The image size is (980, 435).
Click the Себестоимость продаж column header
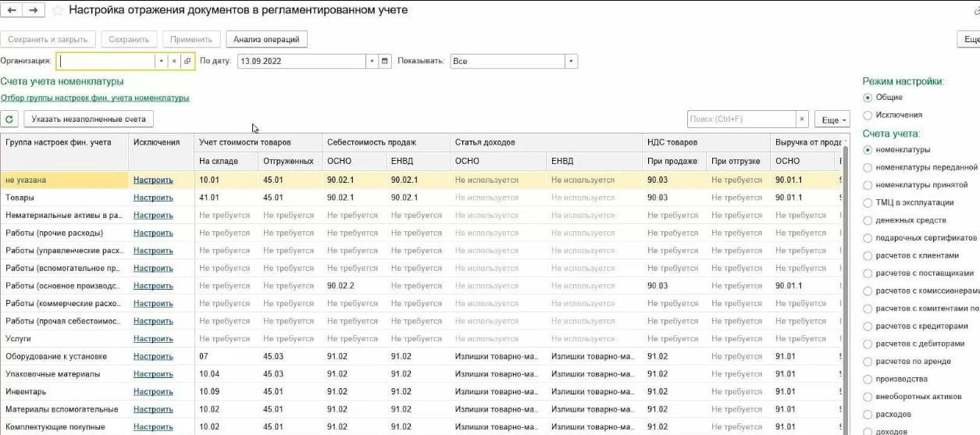(386, 142)
